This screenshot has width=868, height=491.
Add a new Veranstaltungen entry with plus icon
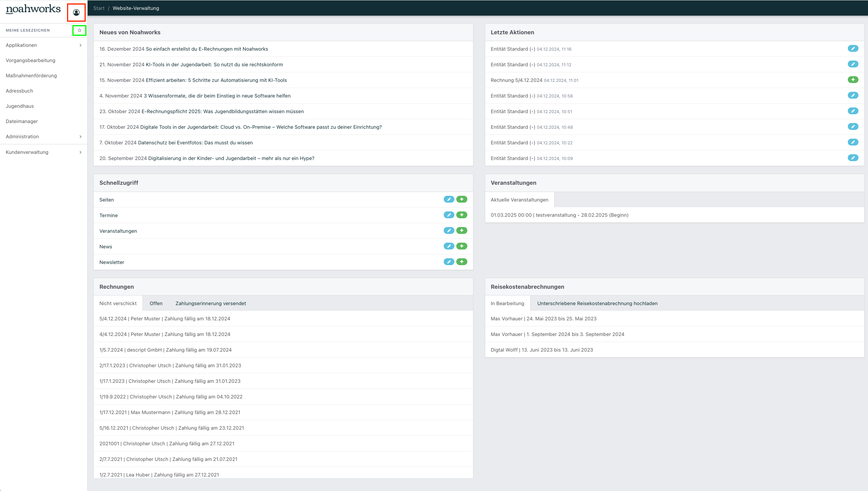coord(462,231)
